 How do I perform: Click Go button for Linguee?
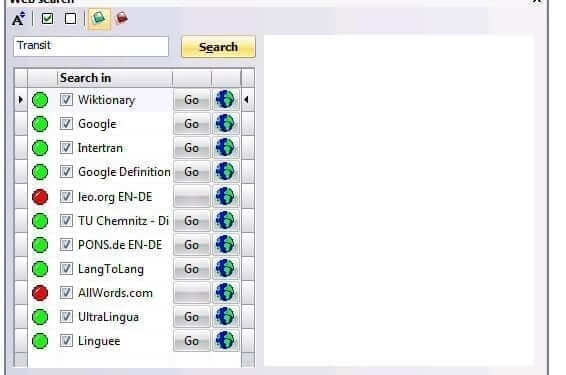192,341
